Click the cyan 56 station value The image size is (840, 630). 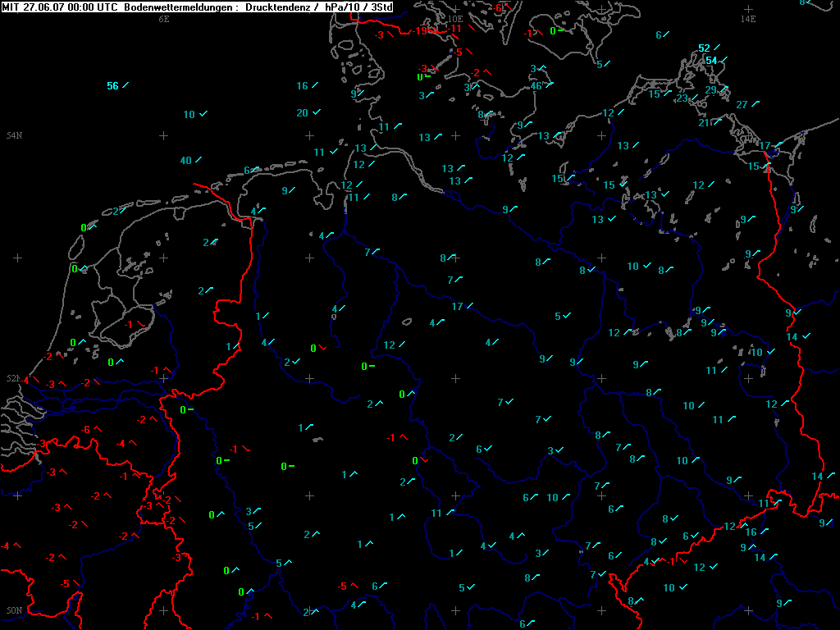[112, 86]
